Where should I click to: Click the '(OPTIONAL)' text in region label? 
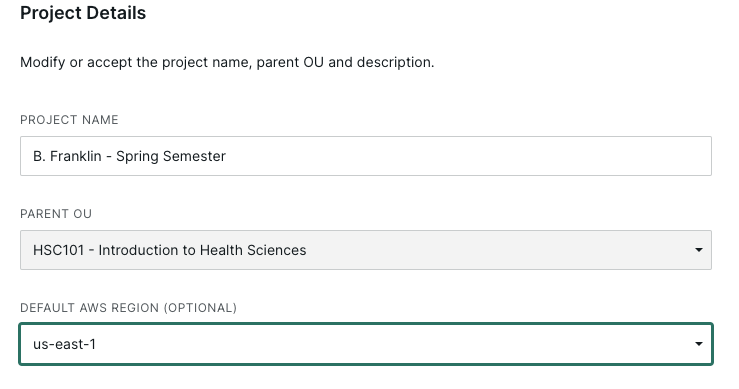pyautogui.click(x=200, y=308)
